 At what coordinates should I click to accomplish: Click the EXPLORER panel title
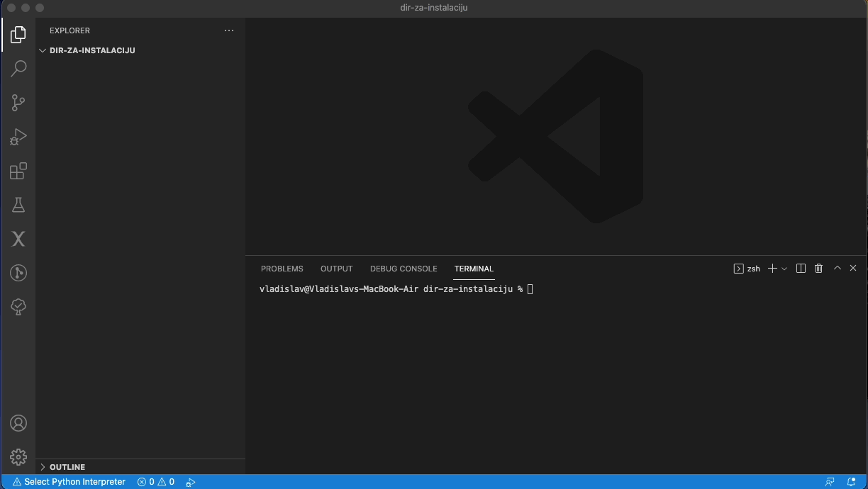coord(69,30)
